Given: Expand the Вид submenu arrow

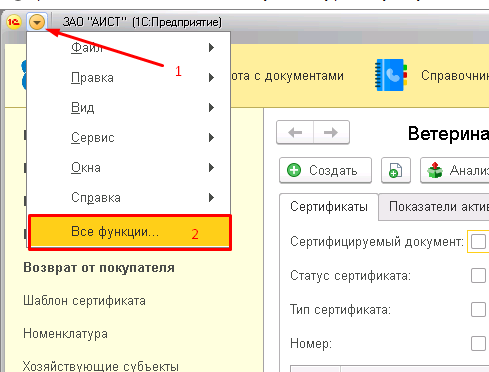Looking at the screenshot, I should tap(211, 108).
